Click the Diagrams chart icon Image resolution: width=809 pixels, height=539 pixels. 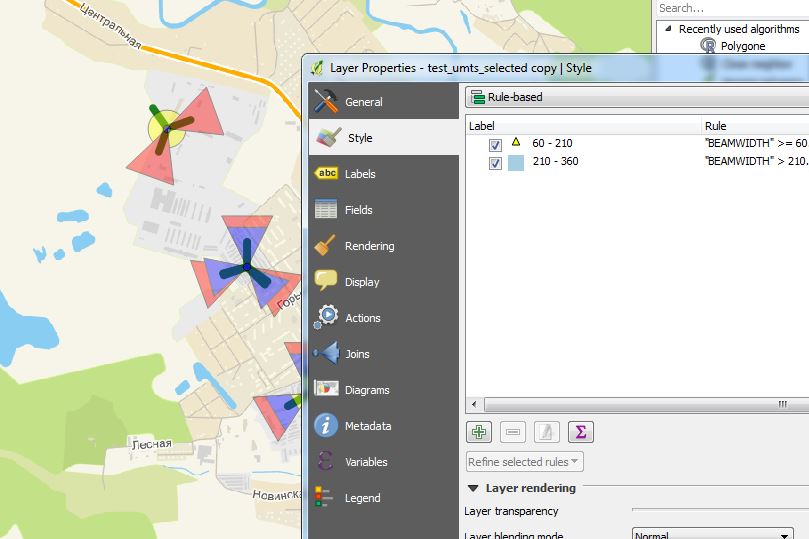tap(326, 390)
